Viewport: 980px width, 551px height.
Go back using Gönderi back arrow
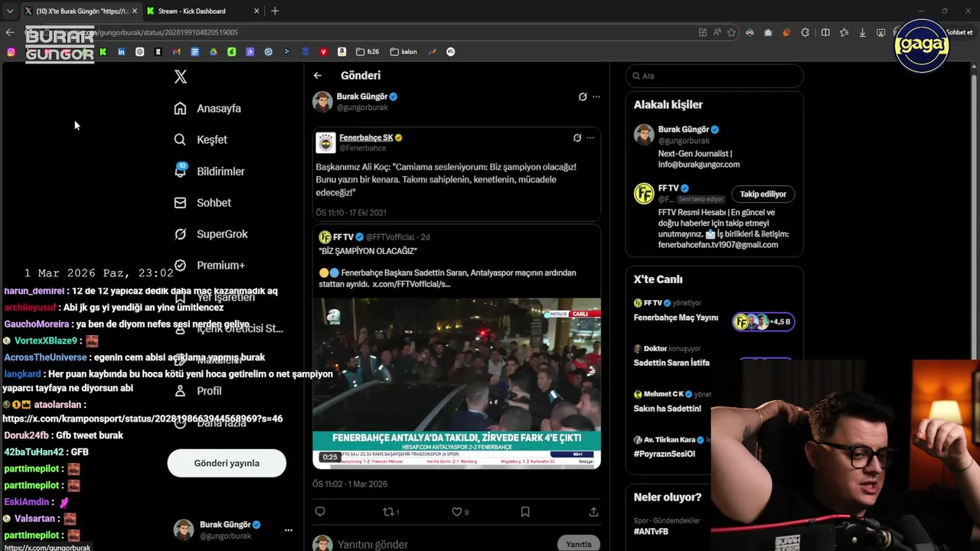[x=318, y=76]
